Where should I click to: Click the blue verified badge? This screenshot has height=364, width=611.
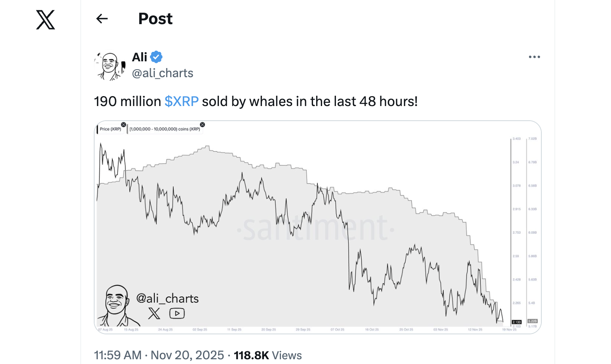point(156,57)
